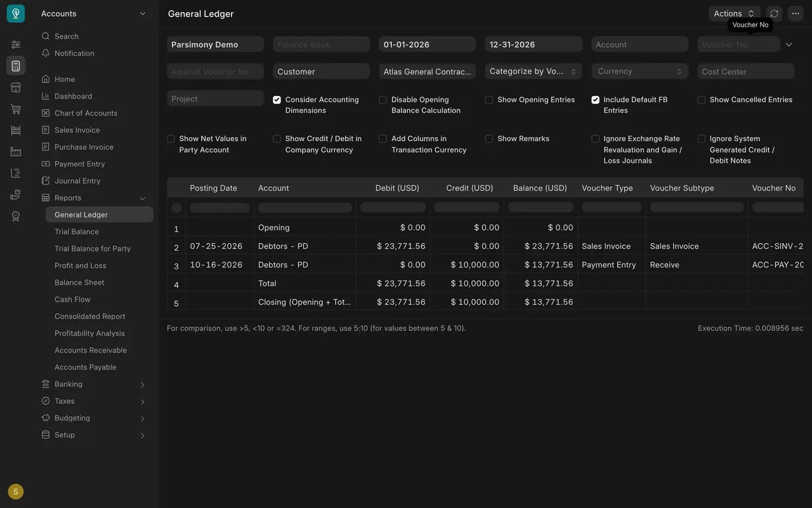The height and width of the screenshot is (508, 812).
Task: Refresh the General Ledger report
Action: [x=774, y=13]
